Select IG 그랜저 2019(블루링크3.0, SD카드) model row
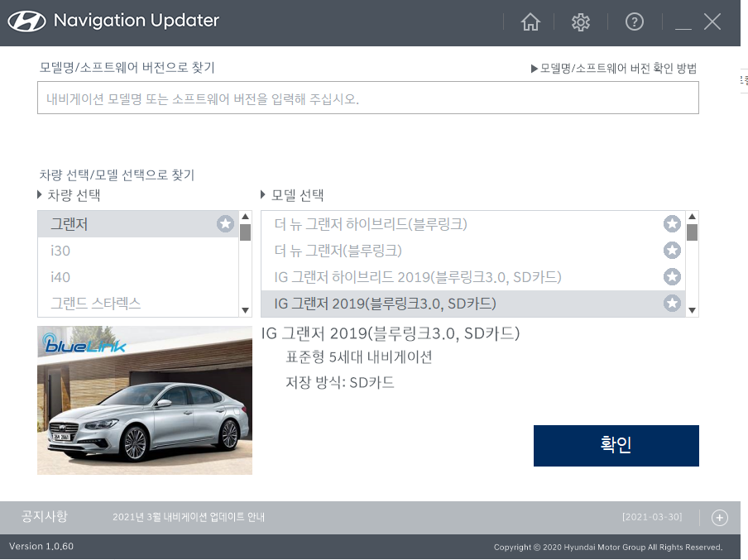 tap(472, 304)
